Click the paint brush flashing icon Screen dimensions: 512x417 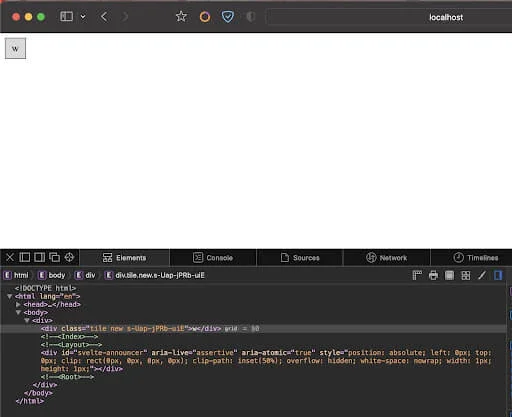pyautogui.click(x=482, y=275)
